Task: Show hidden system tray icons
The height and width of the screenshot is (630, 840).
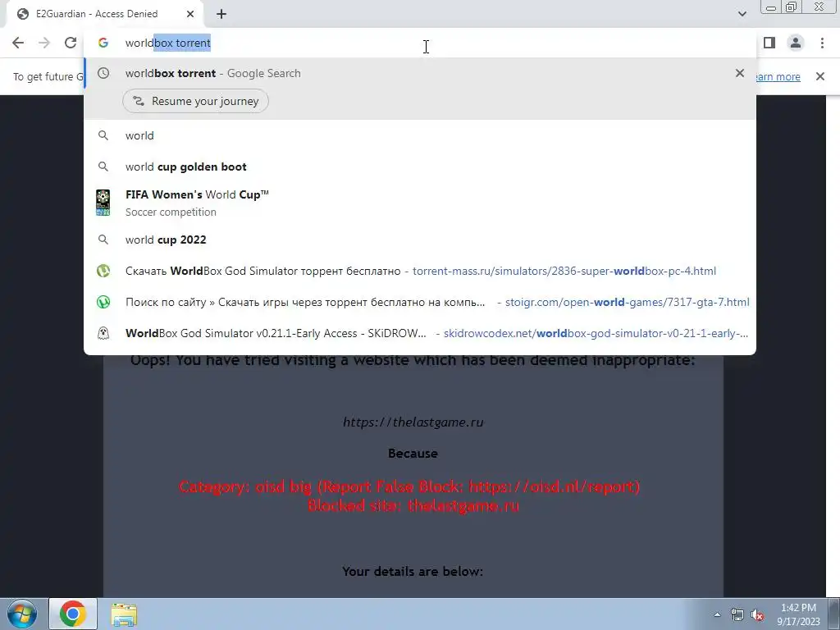Action: [717, 614]
